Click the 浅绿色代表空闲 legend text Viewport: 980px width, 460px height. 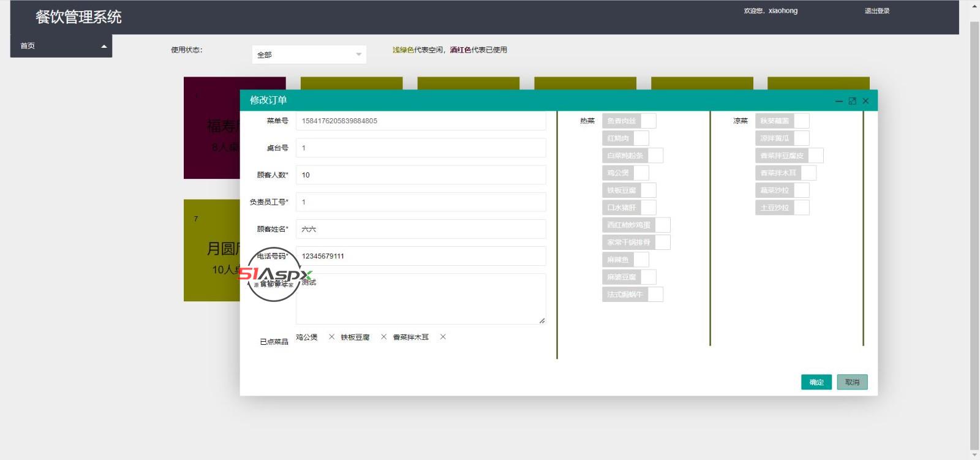(x=418, y=50)
